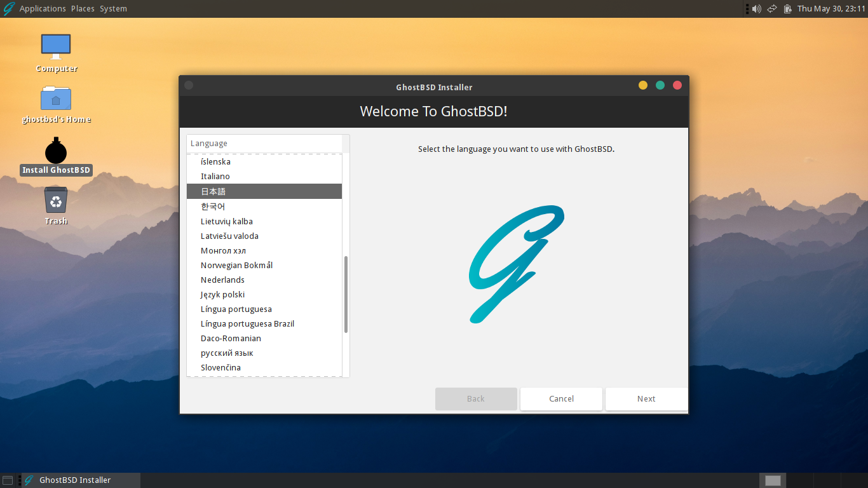Image resolution: width=868 pixels, height=488 pixels.
Task: Click the yellow minimize button of installer window
Action: click(x=643, y=85)
